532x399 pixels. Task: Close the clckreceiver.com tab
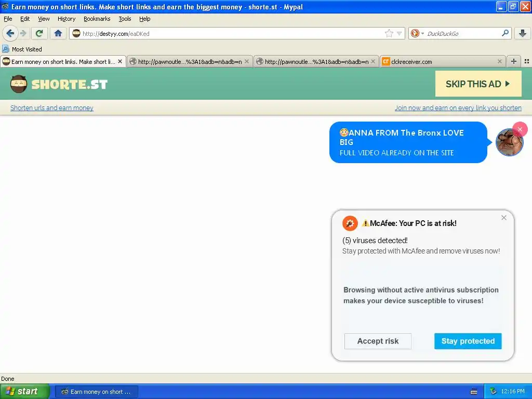pos(499,61)
